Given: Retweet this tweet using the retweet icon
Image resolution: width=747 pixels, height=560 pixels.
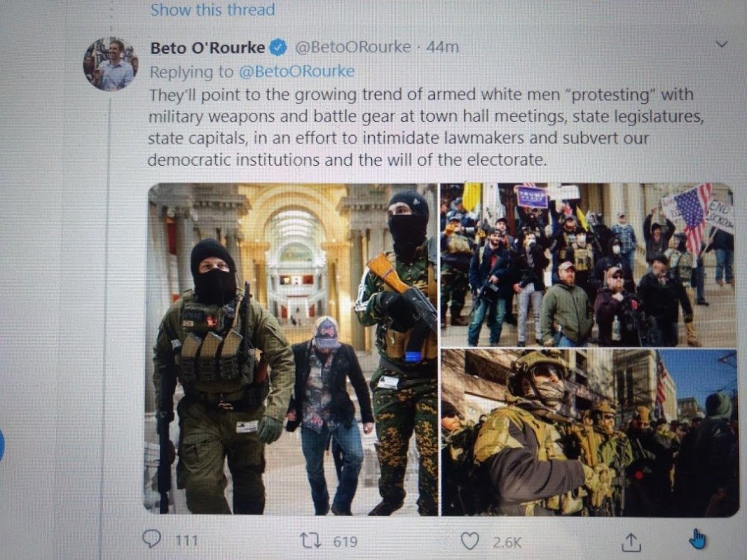Looking at the screenshot, I should (311, 541).
